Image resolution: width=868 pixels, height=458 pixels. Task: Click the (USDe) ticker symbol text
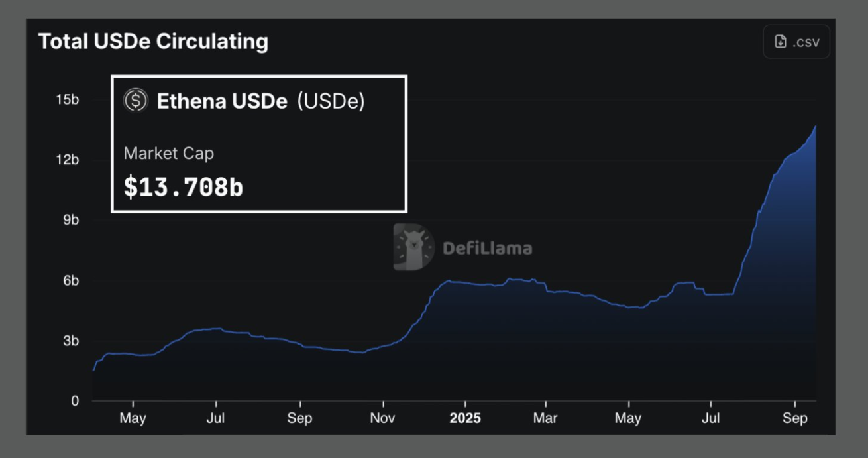click(x=330, y=101)
